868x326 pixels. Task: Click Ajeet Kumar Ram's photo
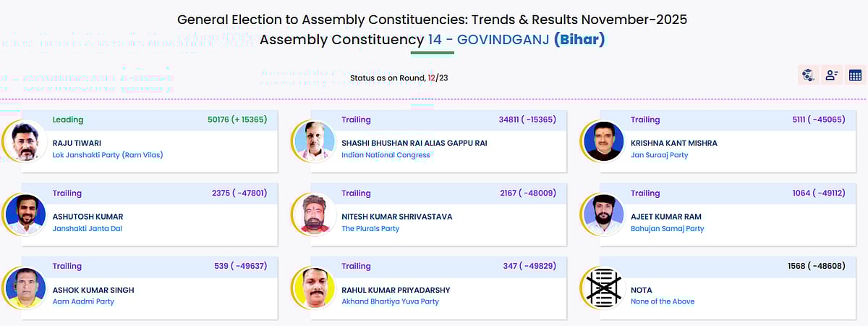click(605, 215)
